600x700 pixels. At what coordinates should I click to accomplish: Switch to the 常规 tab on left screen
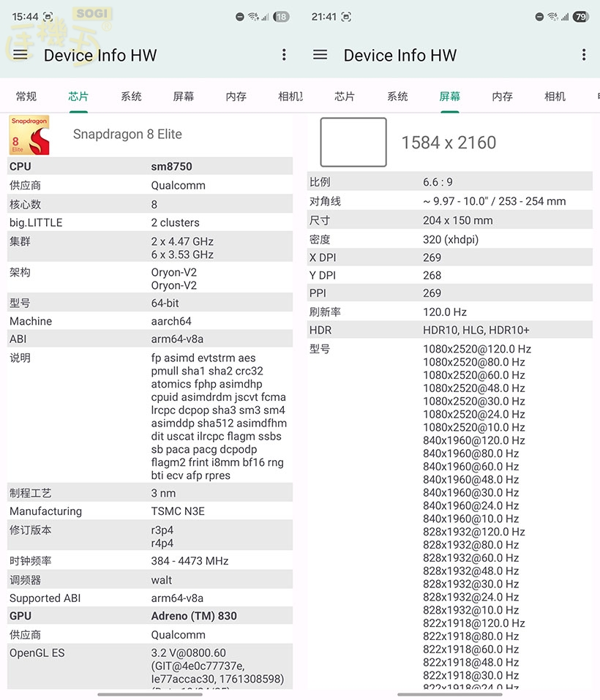point(26,97)
